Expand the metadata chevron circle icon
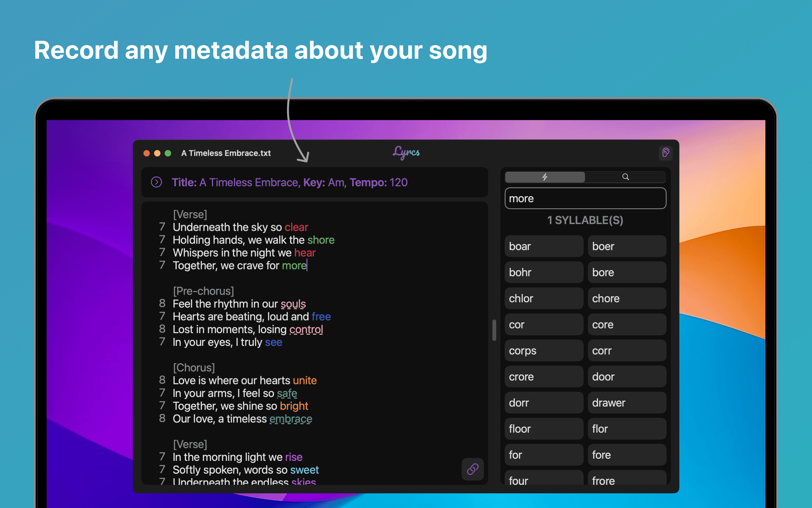Image resolution: width=812 pixels, height=508 pixels. [x=156, y=182]
